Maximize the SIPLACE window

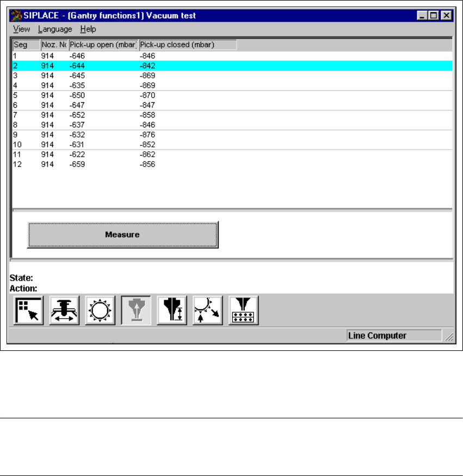433,15
